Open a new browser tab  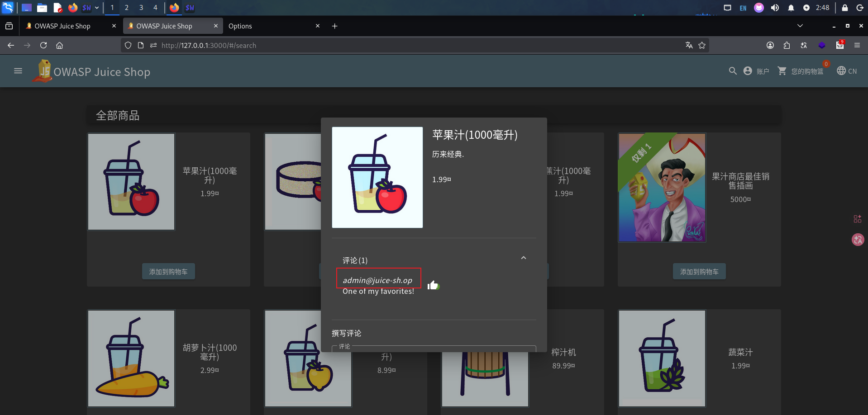point(334,26)
